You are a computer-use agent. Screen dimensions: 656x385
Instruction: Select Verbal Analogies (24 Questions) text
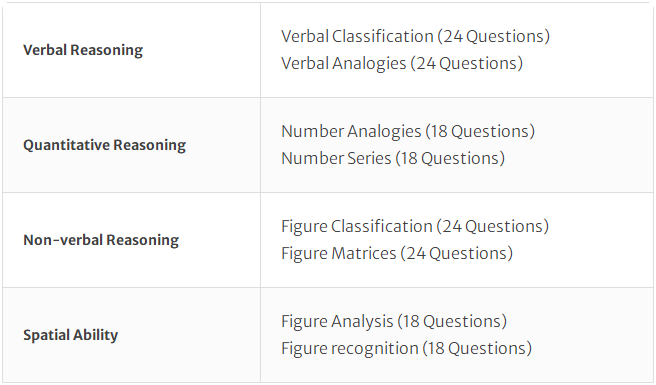[402, 64]
